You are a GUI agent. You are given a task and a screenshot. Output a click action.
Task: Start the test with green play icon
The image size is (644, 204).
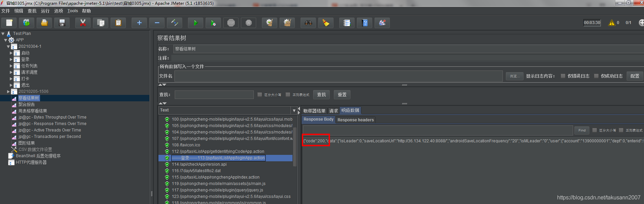[x=195, y=23]
